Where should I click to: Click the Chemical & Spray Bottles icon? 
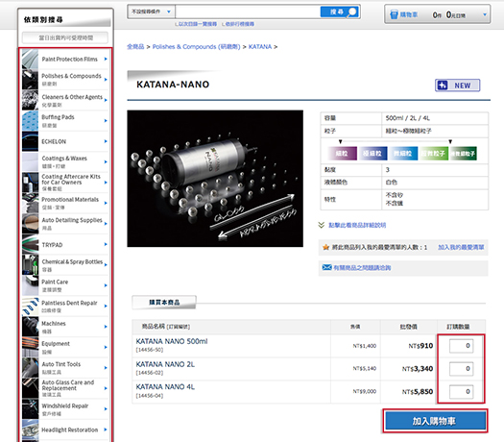30,265
